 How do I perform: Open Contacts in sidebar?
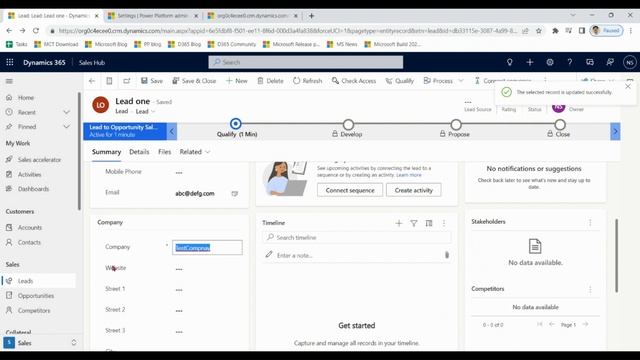click(29, 242)
